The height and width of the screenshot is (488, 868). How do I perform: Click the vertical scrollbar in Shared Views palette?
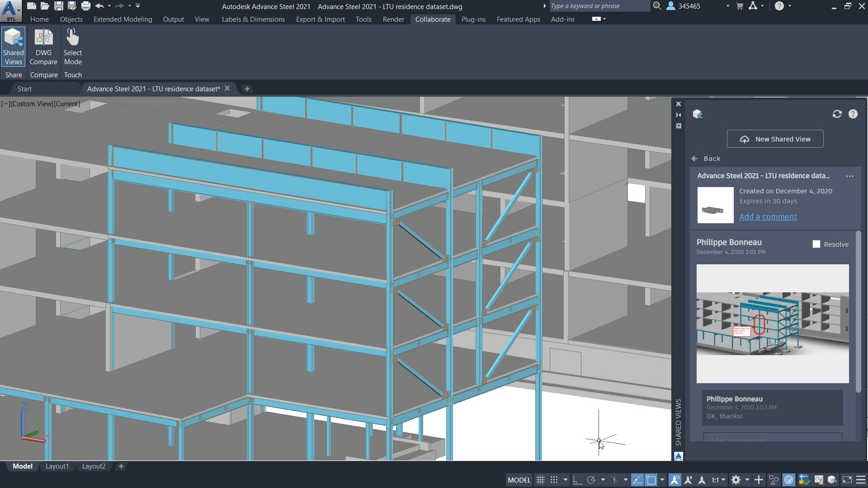pos(858,312)
